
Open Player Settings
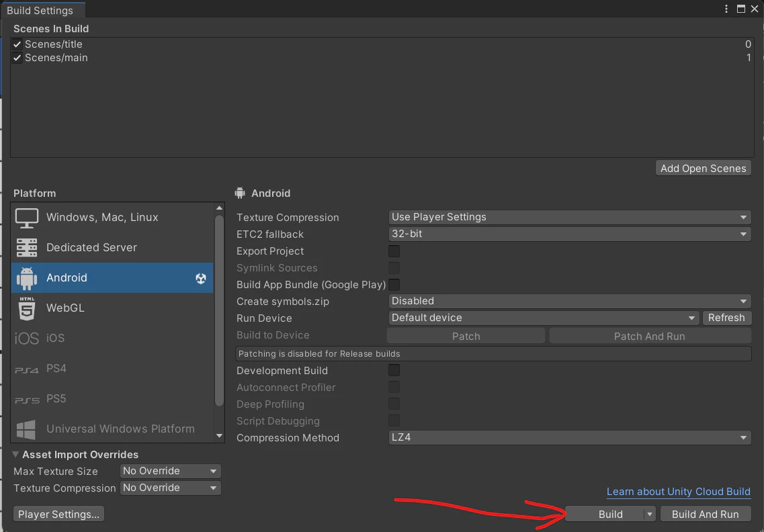coord(58,514)
